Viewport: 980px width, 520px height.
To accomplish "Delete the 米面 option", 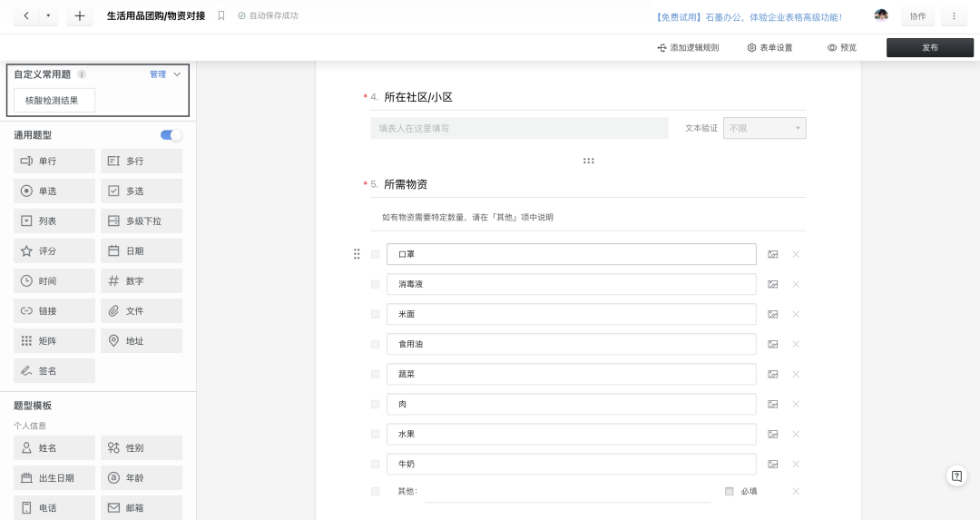I will (796, 314).
